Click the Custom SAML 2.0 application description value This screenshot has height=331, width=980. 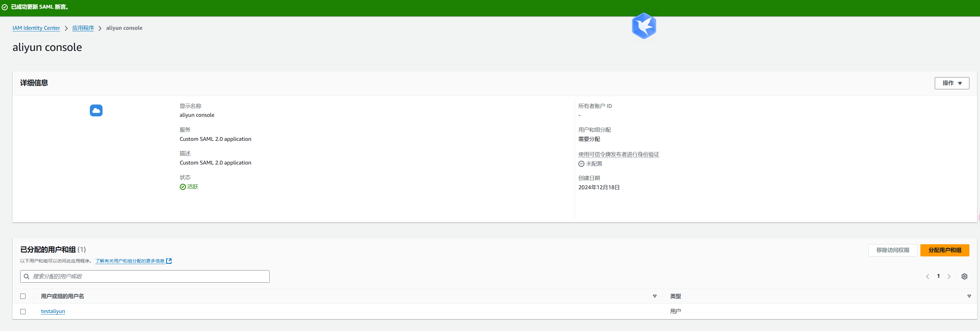215,163
